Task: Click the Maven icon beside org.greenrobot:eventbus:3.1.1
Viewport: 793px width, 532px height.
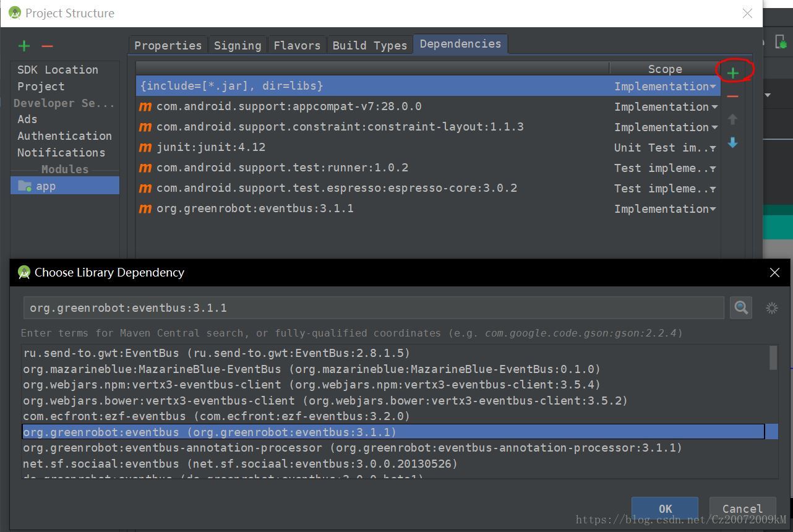Action: click(145, 208)
